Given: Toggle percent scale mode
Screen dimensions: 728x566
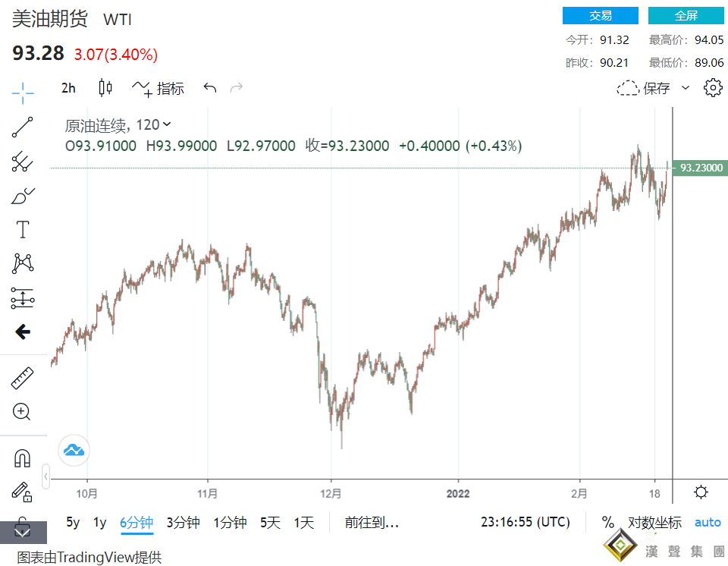Looking at the screenshot, I should pyautogui.click(x=607, y=522).
